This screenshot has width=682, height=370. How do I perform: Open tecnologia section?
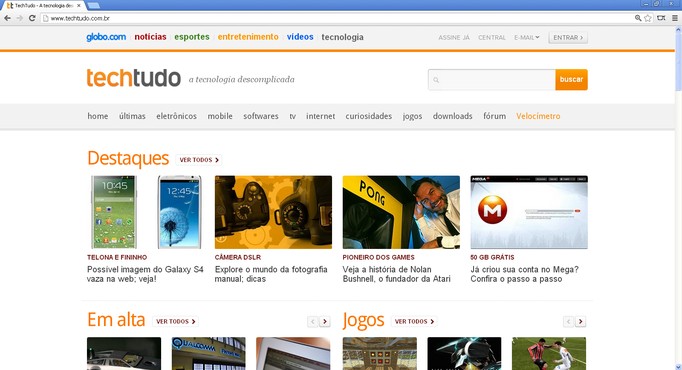coord(342,37)
